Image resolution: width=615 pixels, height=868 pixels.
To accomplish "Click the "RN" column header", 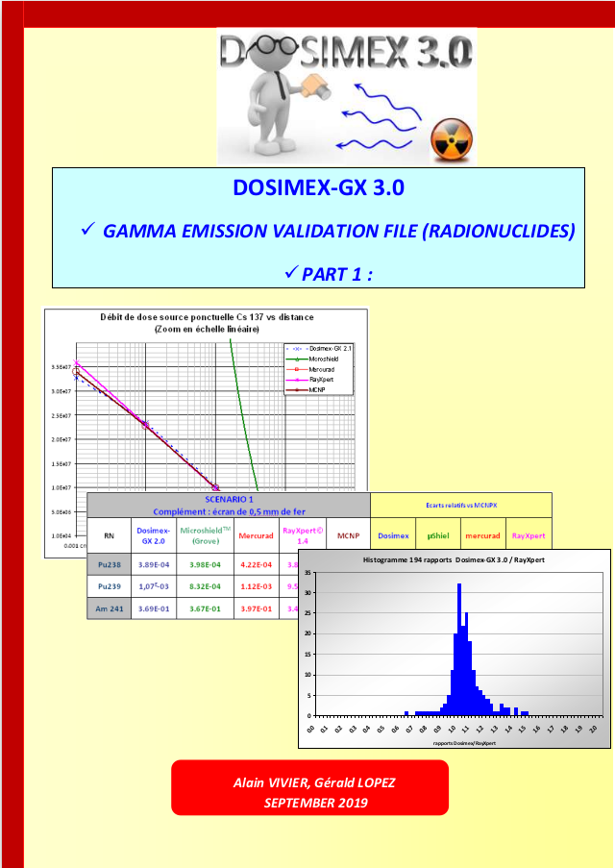I will [x=109, y=535].
